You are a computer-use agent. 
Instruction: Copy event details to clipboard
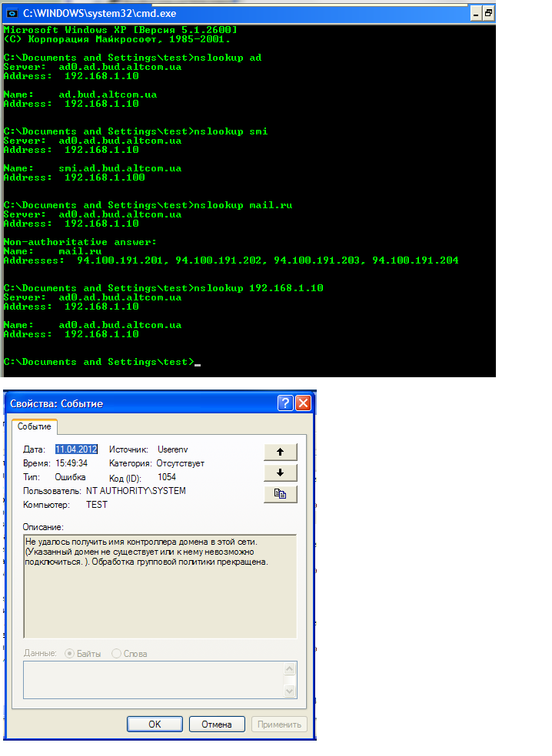281,494
